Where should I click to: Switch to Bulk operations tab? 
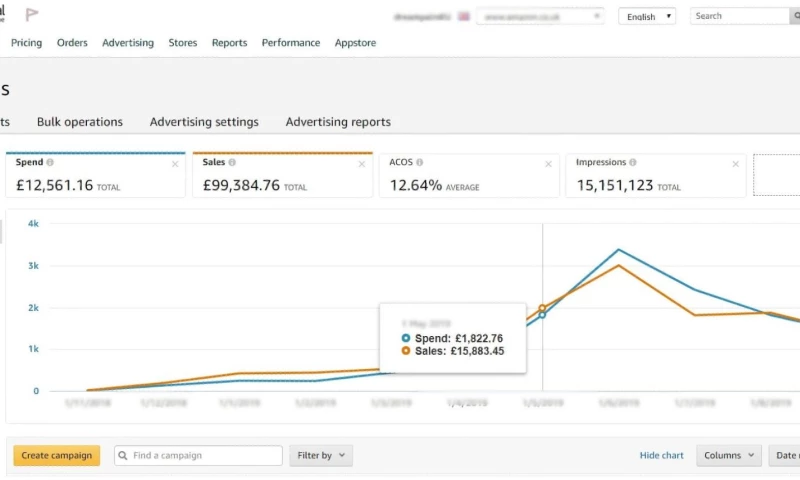point(80,122)
